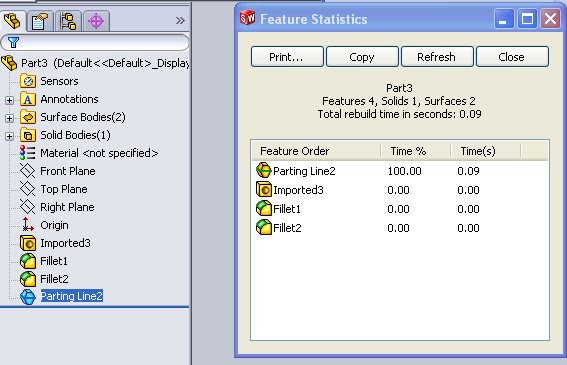The height and width of the screenshot is (365, 567).
Task: Select Parting Line2 row in statistics list
Action: point(400,171)
